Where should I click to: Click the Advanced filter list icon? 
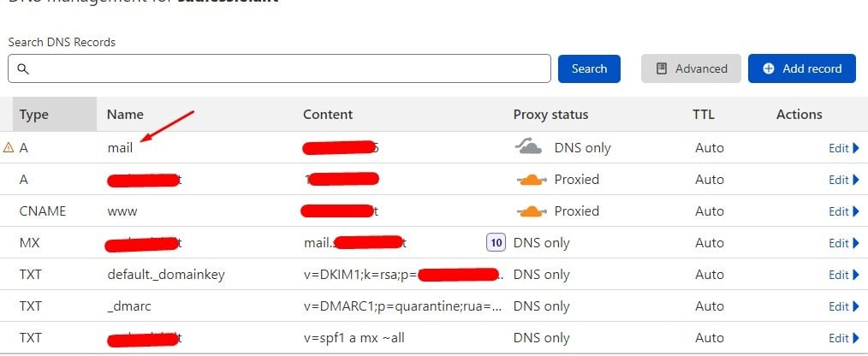click(x=662, y=68)
